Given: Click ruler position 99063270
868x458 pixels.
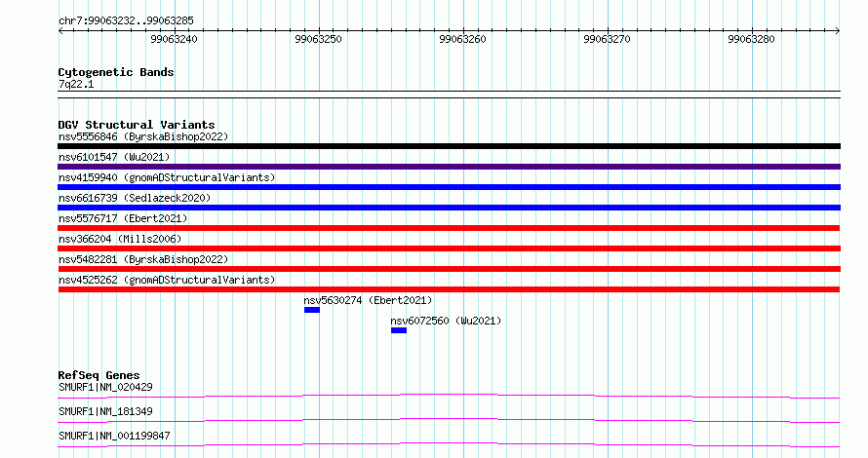Looking at the screenshot, I should tap(608, 39).
